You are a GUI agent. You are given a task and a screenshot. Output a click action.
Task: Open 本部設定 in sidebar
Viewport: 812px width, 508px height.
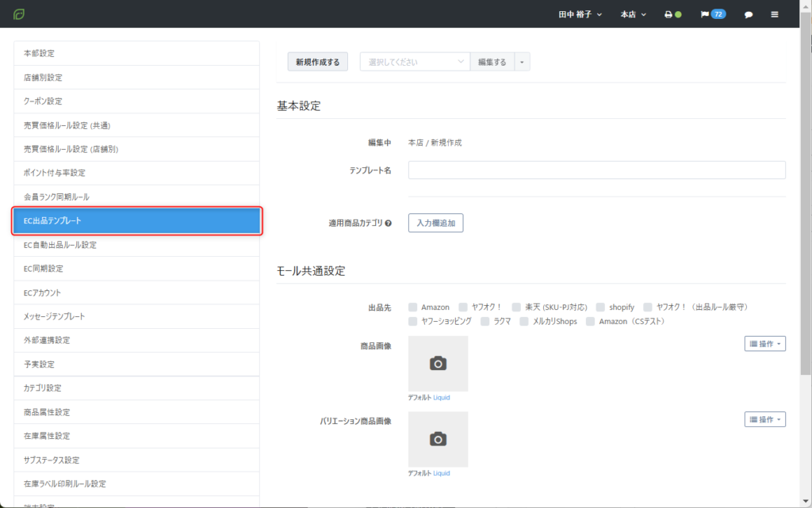136,53
